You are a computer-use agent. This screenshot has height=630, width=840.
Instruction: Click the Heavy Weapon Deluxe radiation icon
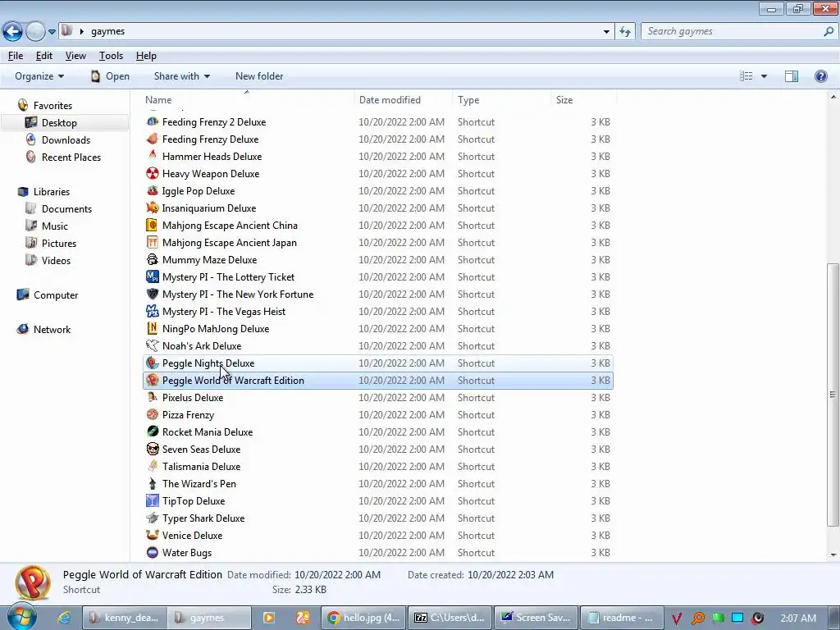click(153, 174)
